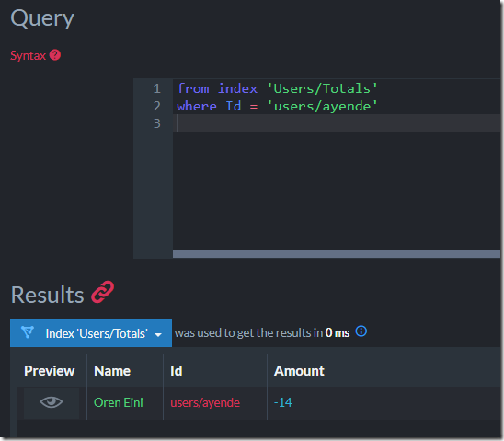Expand the Index 'Users/Totals' dropdown arrow
Viewport: 504px width, 441px height.
(x=158, y=334)
